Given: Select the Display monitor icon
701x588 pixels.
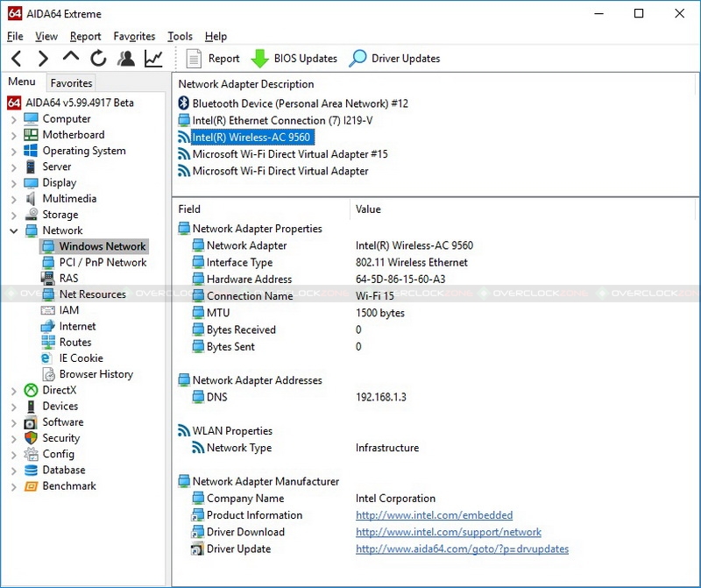Looking at the screenshot, I should [x=31, y=183].
